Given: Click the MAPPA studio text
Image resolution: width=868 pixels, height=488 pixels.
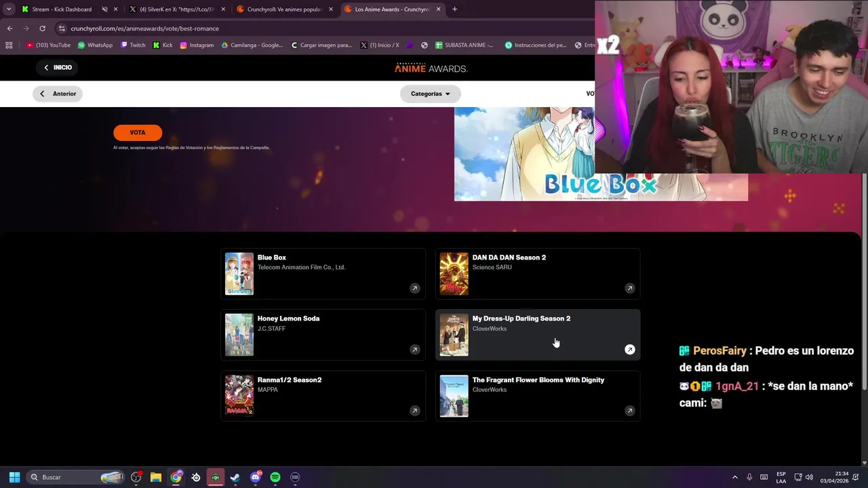Looking at the screenshot, I should (268, 390).
